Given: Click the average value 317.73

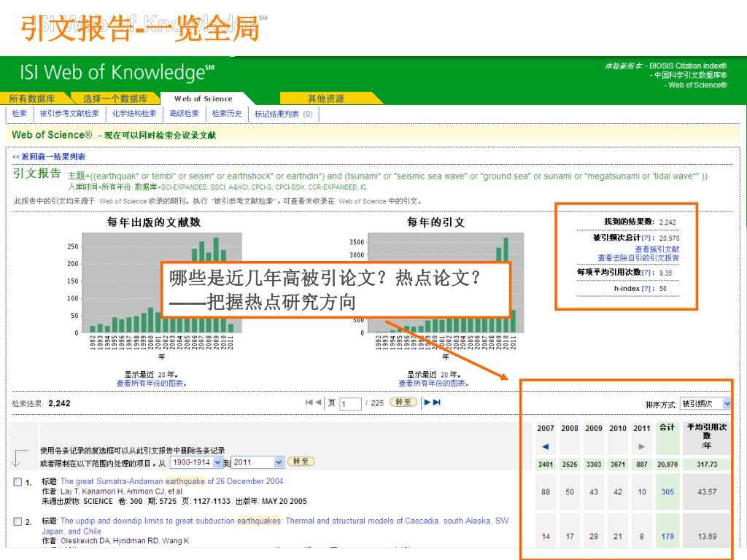Looking at the screenshot, I should pyautogui.click(x=707, y=464).
